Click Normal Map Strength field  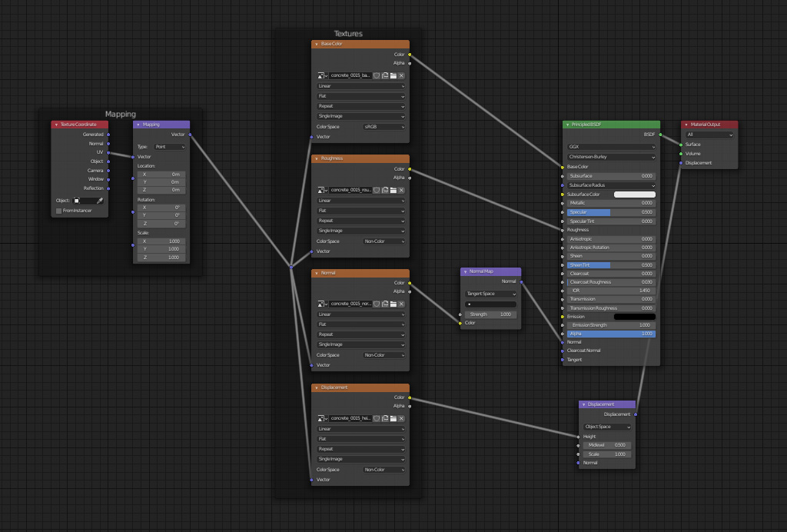pyautogui.click(x=489, y=314)
